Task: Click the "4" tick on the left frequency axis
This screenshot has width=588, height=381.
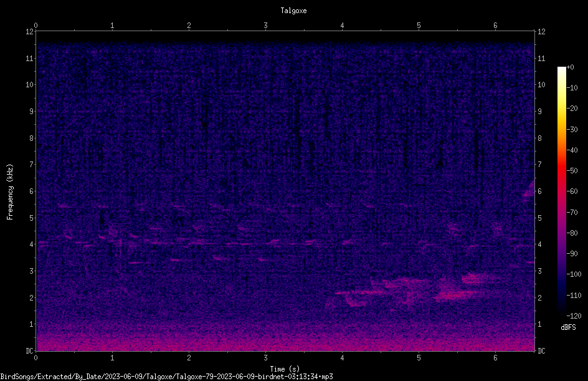Action: (x=31, y=244)
